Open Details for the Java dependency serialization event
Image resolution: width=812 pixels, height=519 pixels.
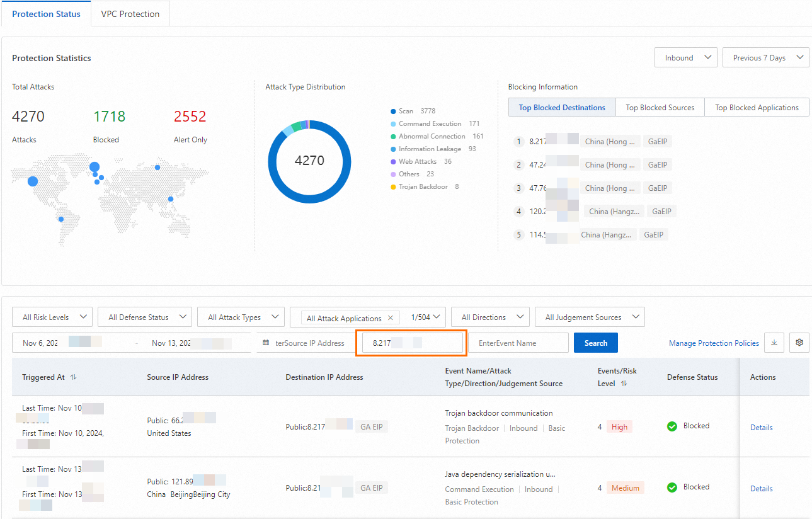pyautogui.click(x=761, y=489)
